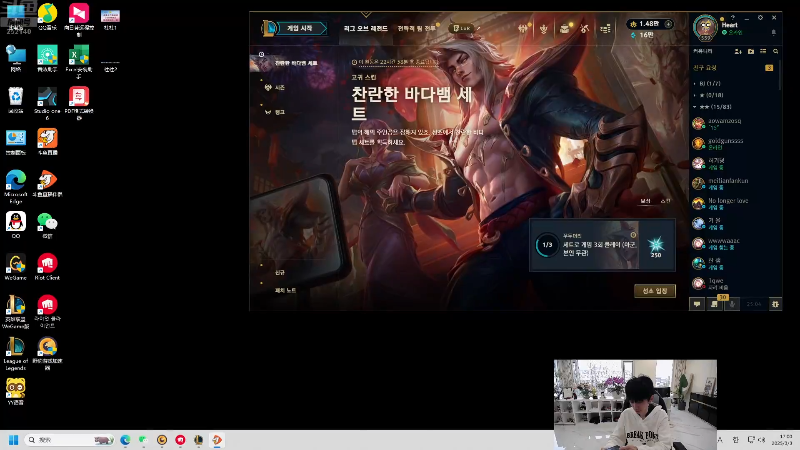The width and height of the screenshot is (800, 450).
Task: Open the WeChat desktop icon
Action: [47, 225]
